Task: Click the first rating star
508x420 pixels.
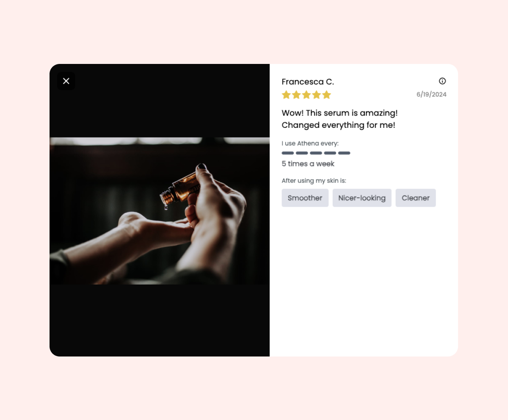Action: point(286,95)
